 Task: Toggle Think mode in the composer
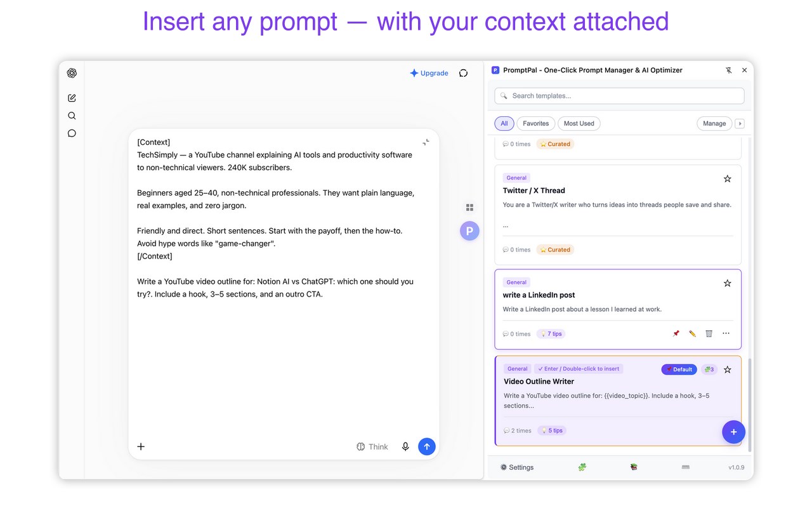372,446
